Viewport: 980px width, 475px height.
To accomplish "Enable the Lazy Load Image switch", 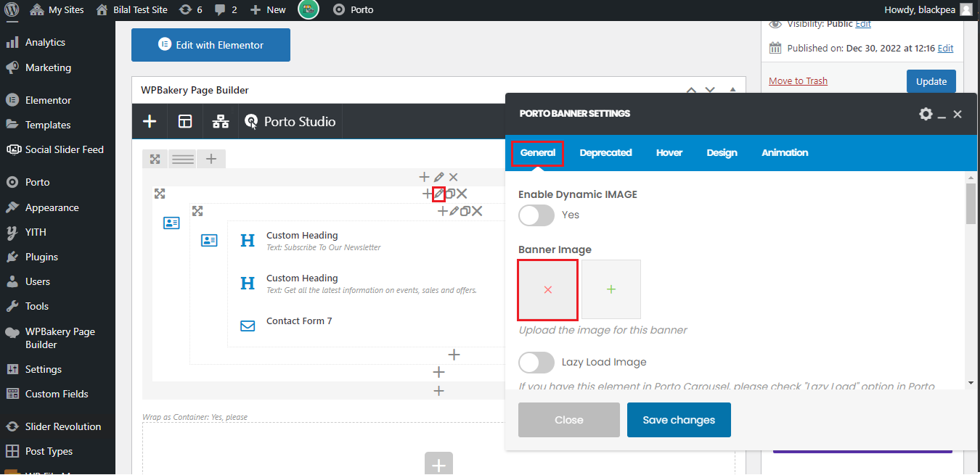I will [536, 363].
